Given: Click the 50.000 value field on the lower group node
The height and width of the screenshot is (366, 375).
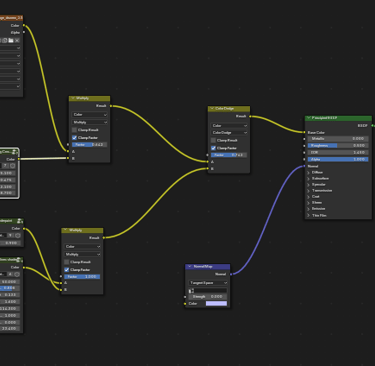Looking at the screenshot, I should (9, 282).
